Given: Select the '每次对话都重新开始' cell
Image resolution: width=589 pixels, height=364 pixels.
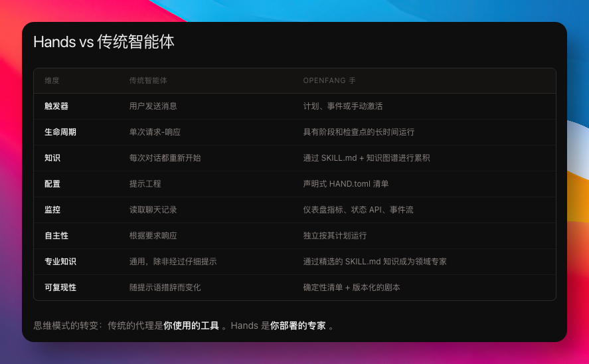Looking at the screenshot, I should [x=165, y=158].
